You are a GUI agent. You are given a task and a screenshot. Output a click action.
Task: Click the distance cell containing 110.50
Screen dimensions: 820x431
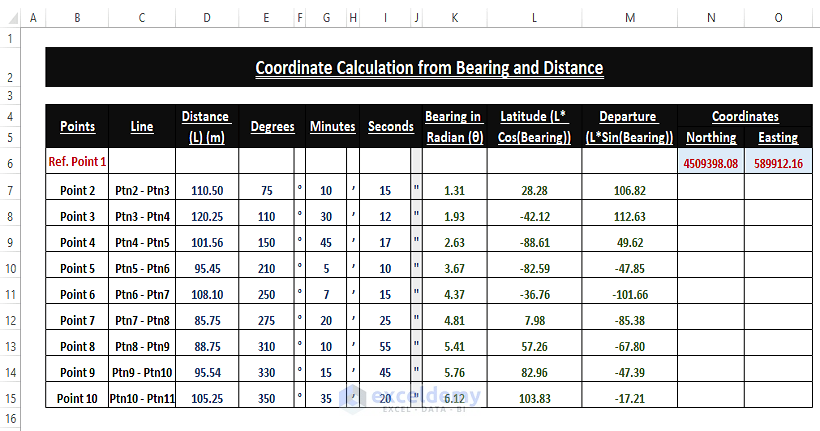pyautogui.click(x=206, y=190)
